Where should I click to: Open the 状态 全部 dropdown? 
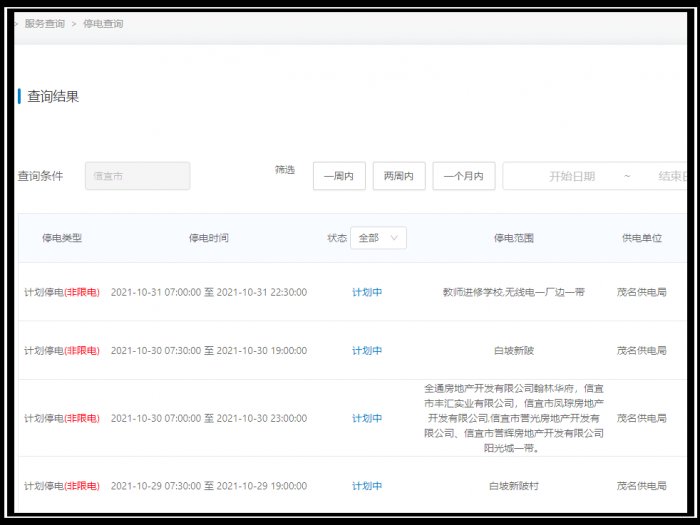(378, 238)
